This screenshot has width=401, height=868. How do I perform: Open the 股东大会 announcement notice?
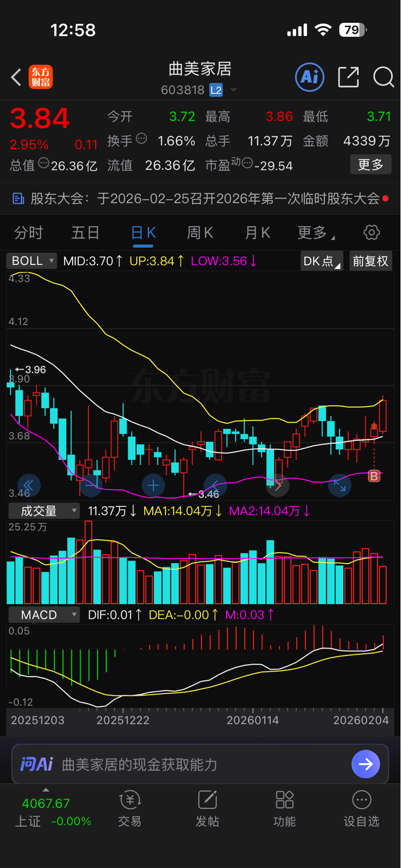tap(200, 199)
